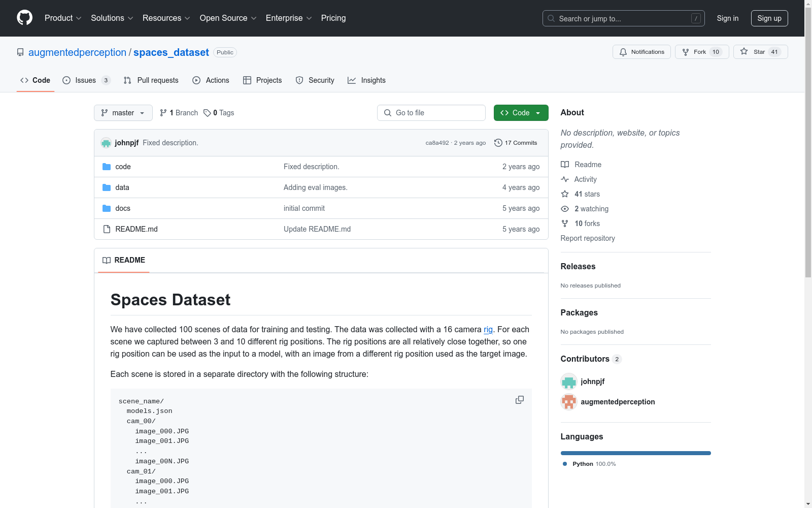Viewport: 812px width, 508px height.
Task: Click johnpjf avatar in commit header
Action: coord(106,143)
